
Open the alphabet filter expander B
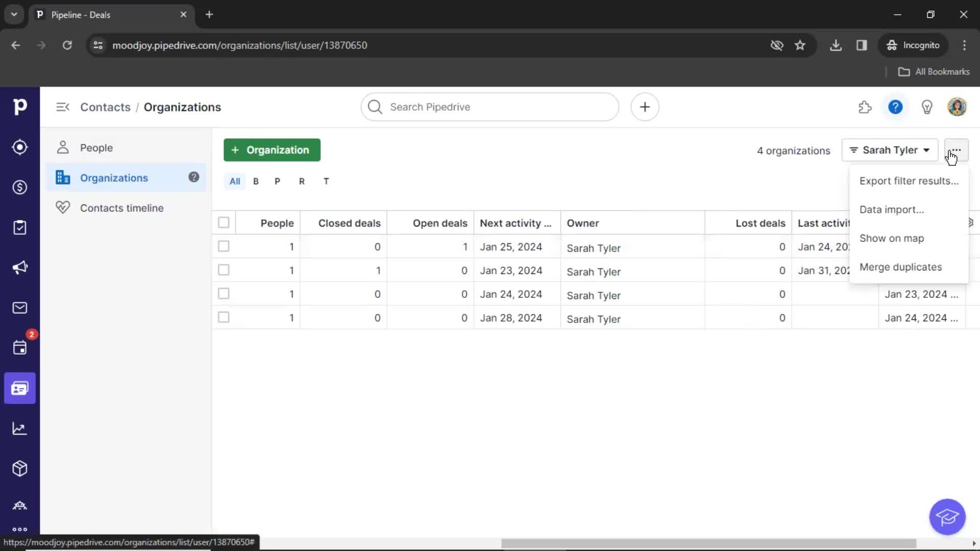[255, 181]
